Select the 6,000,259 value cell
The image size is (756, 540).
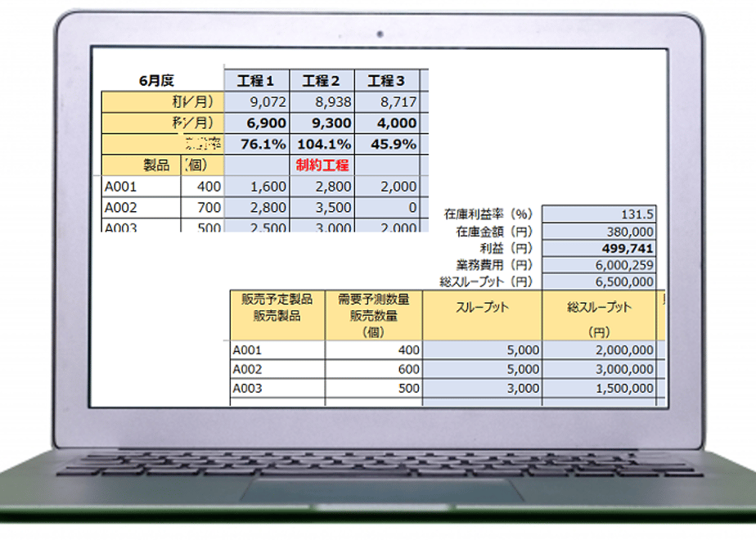(599, 265)
